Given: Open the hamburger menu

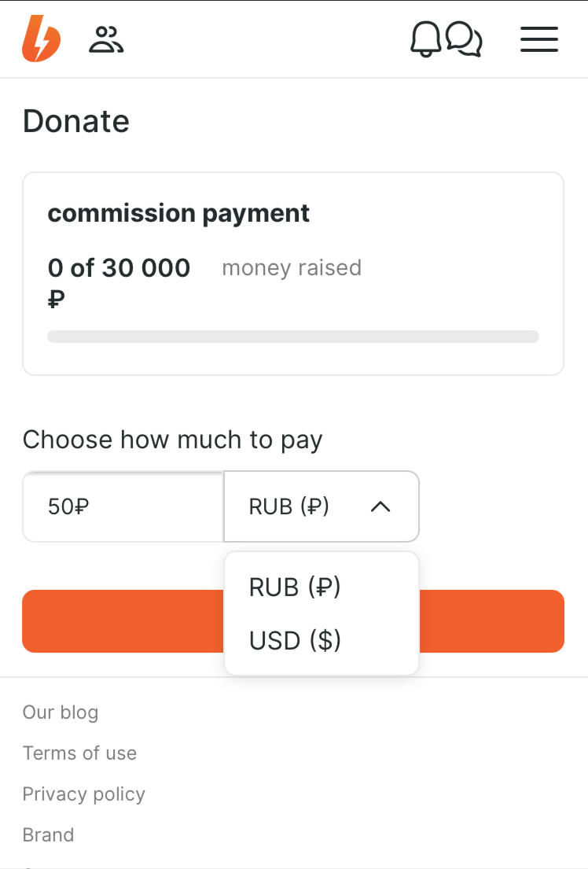Looking at the screenshot, I should (538, 39).
